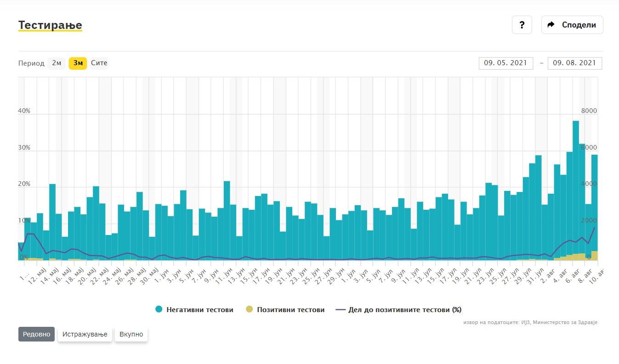Screen dimensions: 619x364
Task: Toggle Позитивни тестови legend series
Action: 285,310
